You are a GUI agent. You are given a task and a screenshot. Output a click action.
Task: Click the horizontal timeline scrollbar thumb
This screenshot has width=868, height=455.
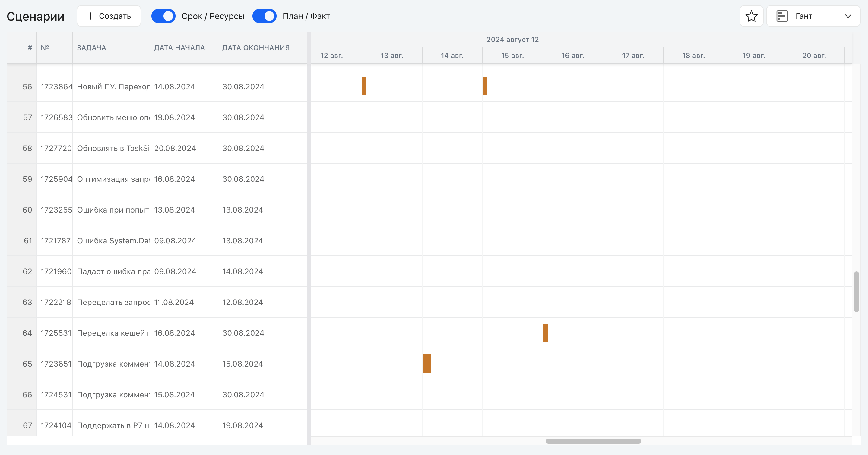[x=593, y=441]
